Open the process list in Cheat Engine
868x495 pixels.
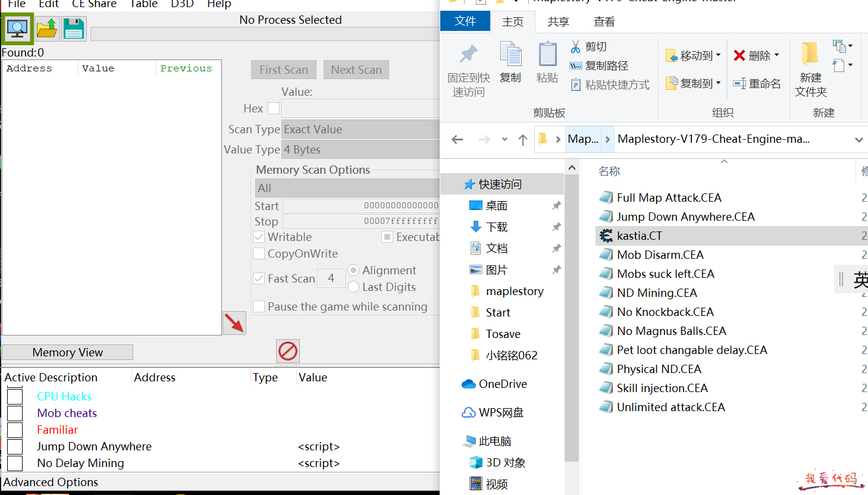tap(17, 29)
